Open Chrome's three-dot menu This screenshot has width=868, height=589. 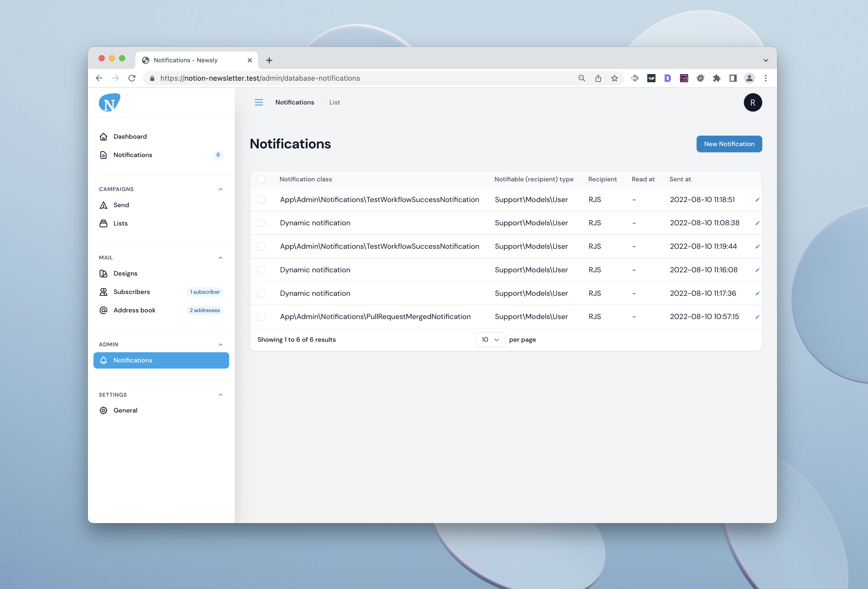point(766,78)
